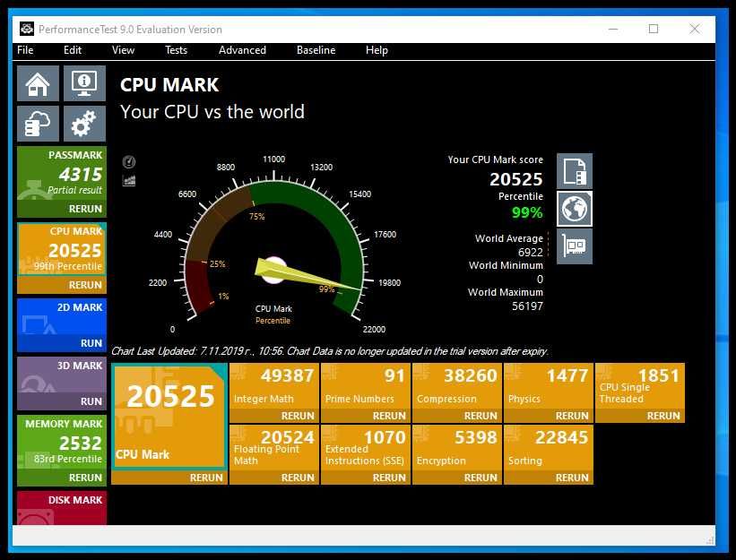Close the PerformanceTest window

point(695,29)
